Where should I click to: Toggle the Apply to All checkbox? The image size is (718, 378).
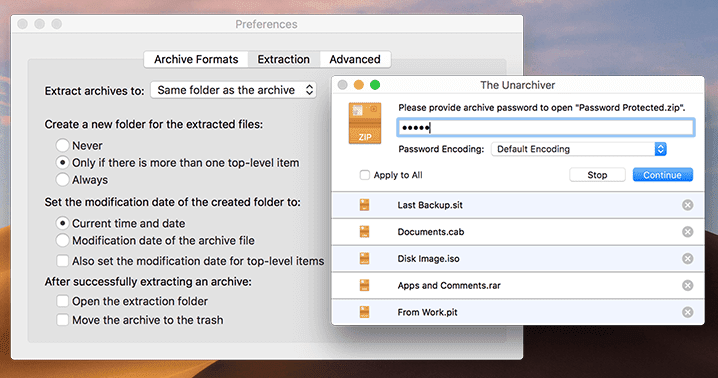click(x=364, y=175)
